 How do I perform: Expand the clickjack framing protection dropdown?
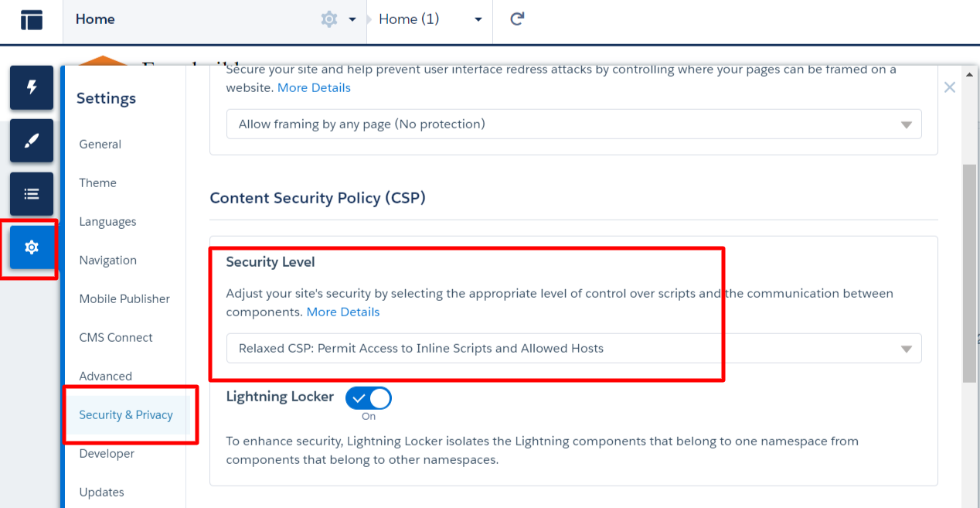573,124
